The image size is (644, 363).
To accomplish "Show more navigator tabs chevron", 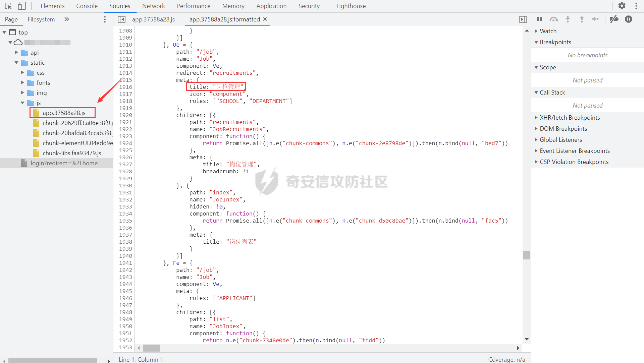I will click(x=66, y=19).
